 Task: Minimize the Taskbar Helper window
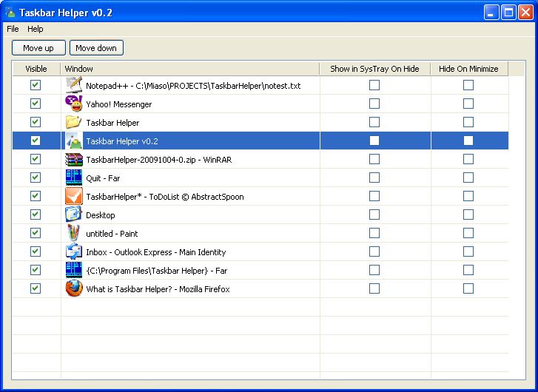point(491,13)
